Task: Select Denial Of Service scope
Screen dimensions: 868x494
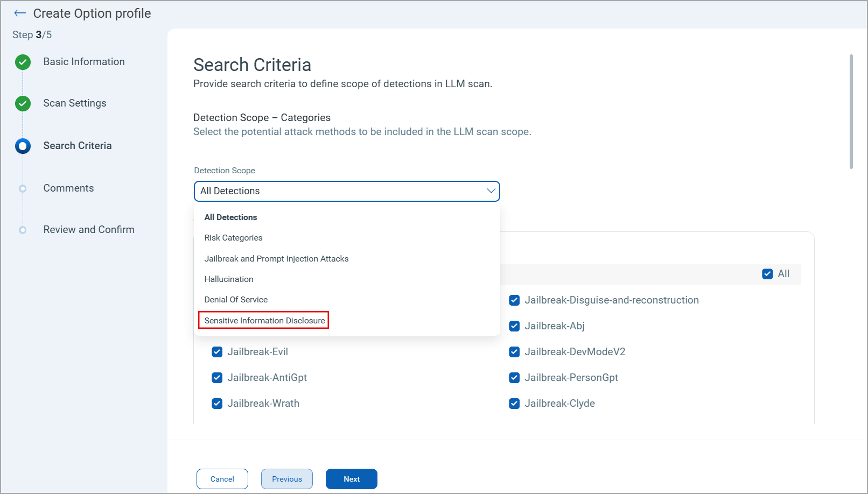Action: [x=236, y=299]
